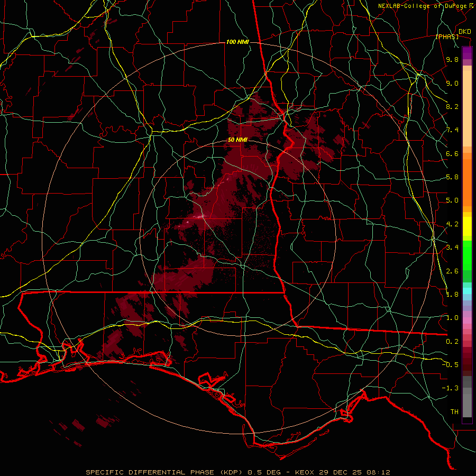This screenshot has width=476, height=476.
Task: Select the 9.0 value on the scale
Action: [452, 83]
